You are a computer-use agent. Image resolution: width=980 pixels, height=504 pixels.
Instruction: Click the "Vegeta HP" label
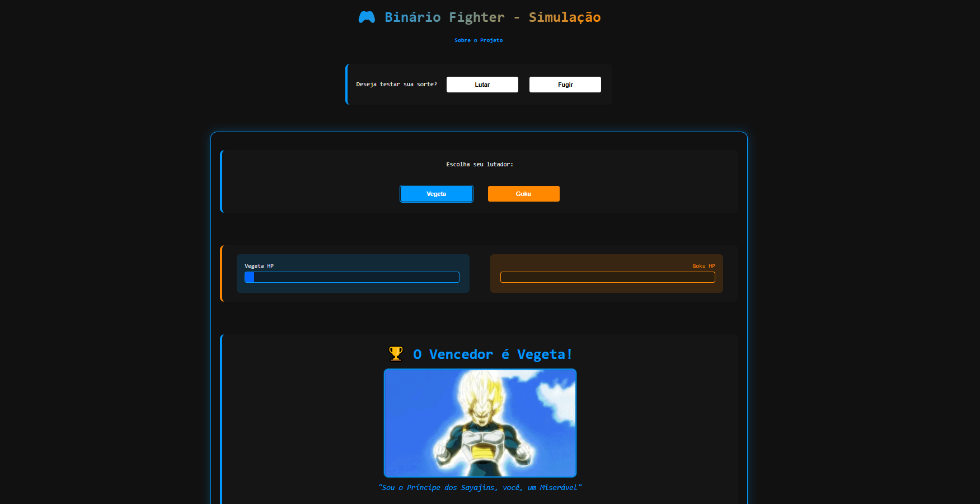tap(259, 265)
